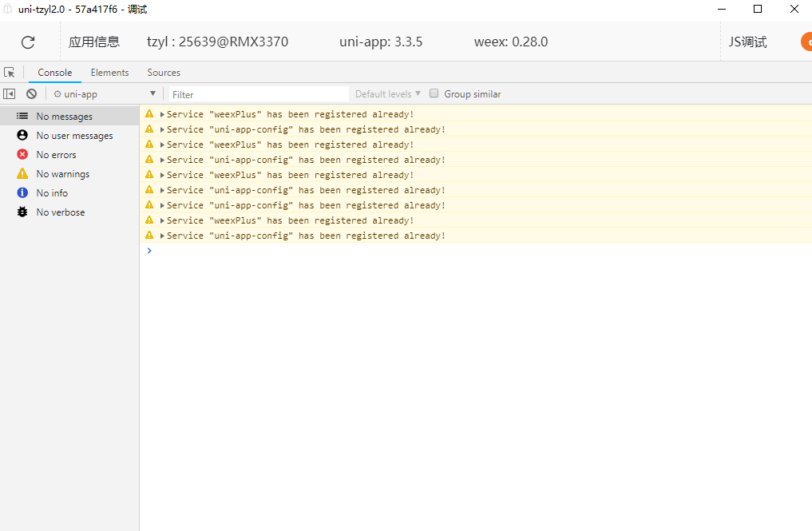This screenshot has width=812, height=531.
Task: Click window title uni-tzyl2.0 - 57a417f6 - 调试
Action: click(x=83, y=10)
